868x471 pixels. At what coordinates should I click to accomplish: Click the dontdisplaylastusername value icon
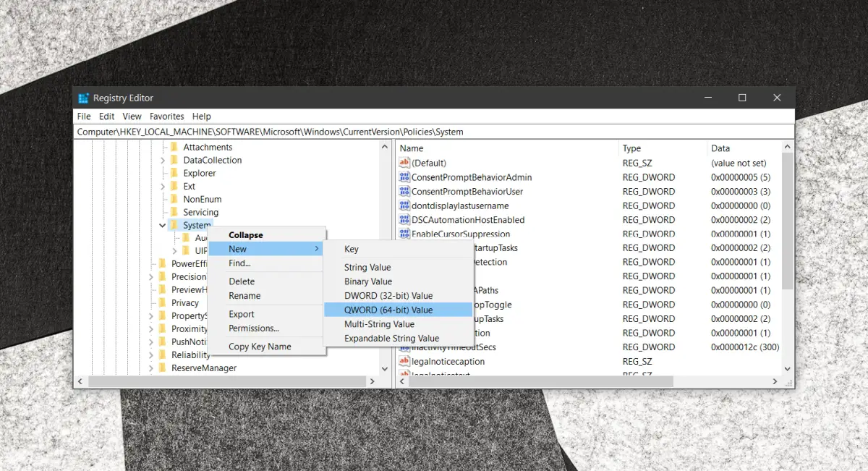click(404, 205)
